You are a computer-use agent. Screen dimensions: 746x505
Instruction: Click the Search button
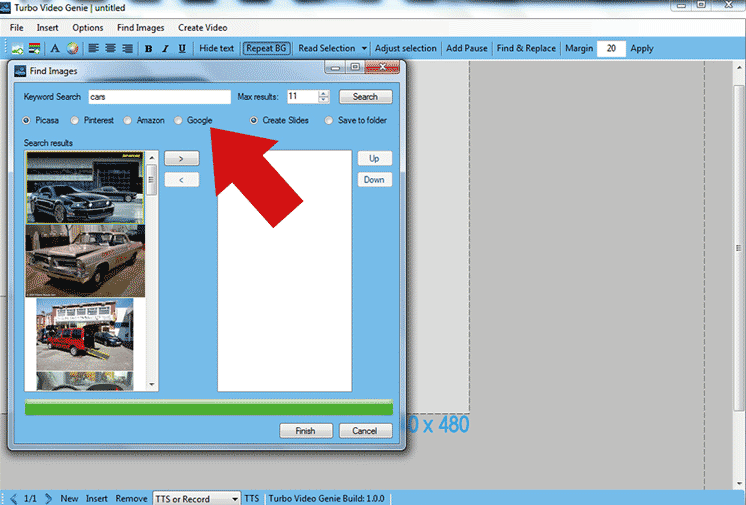point(365,97)
